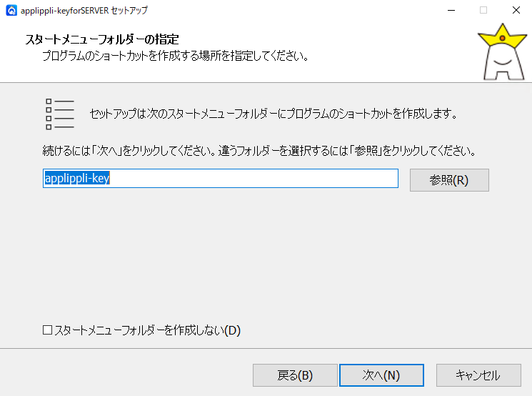Screen dimensions: 532x396
Task: Minimize the setup window
Action: click(x=451, y=11)
